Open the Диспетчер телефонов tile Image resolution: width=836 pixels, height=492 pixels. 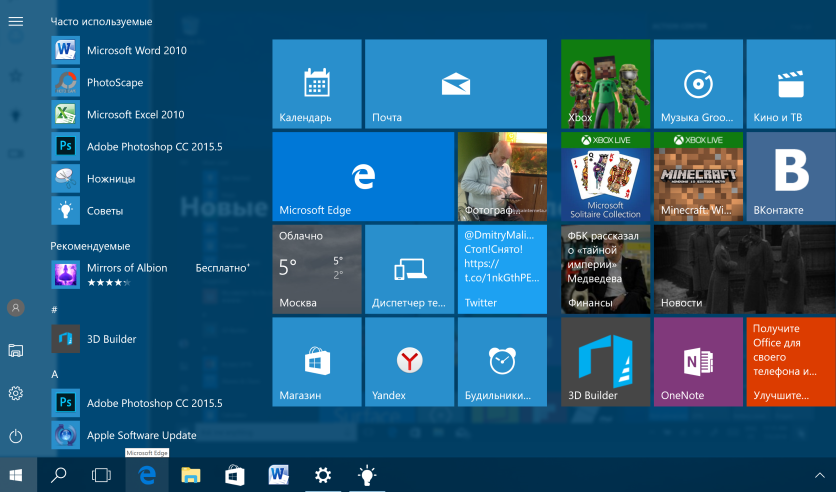pos(409,269)
